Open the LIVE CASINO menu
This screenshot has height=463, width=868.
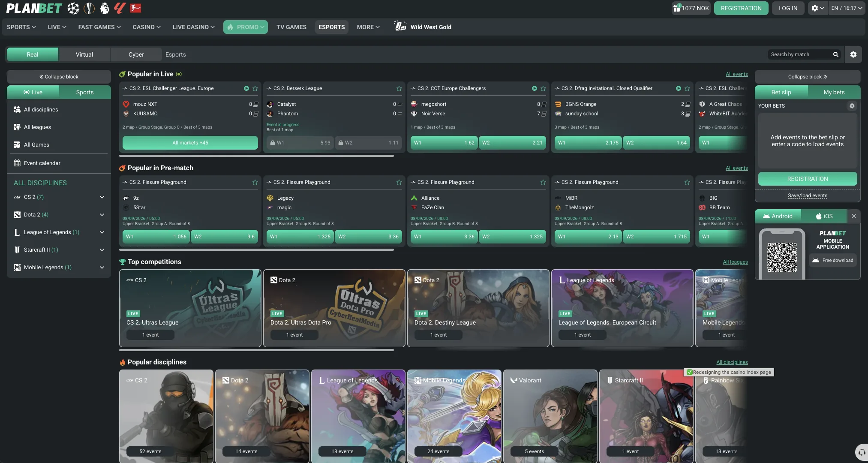click(x=194, y=27)
